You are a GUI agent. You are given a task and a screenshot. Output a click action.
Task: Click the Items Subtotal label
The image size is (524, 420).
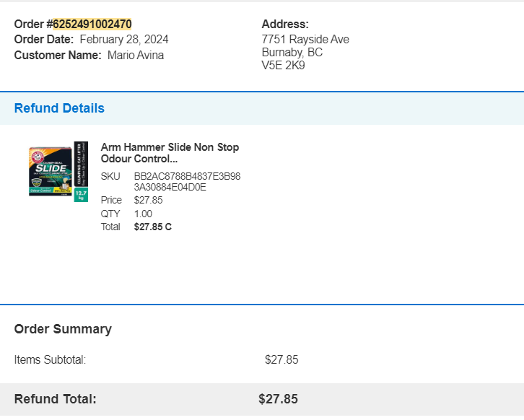(x=50, y=360)
